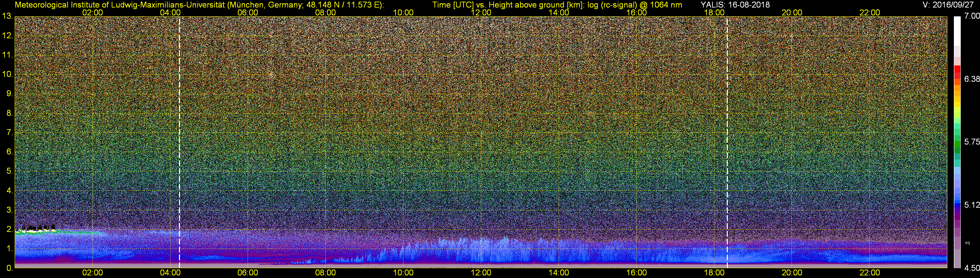Click the 04:00 label on the top time axis
980x278 pixels.
[170, 12]
